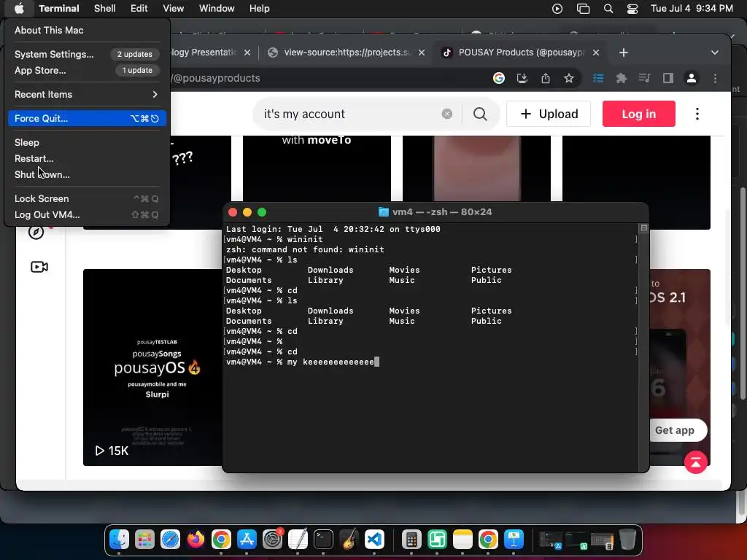The height and width of the screenshot is (560, 747).
Task: Click the Get app button
Action: coord(675,430)
